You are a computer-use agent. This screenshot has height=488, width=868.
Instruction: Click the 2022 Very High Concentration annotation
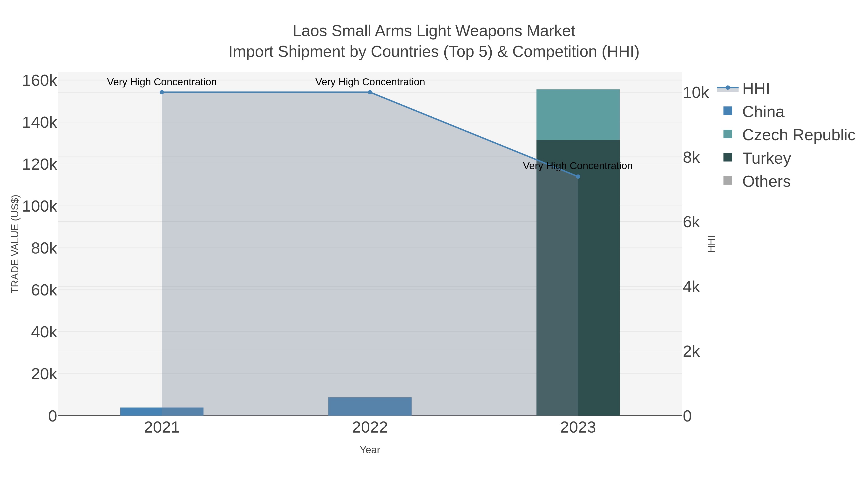coord(370,82)
